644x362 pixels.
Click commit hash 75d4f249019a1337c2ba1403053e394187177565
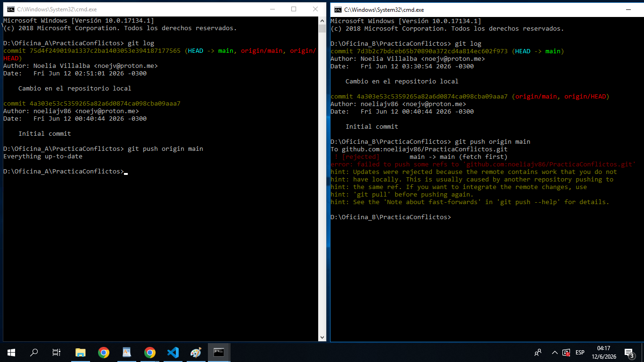point(105,51)
